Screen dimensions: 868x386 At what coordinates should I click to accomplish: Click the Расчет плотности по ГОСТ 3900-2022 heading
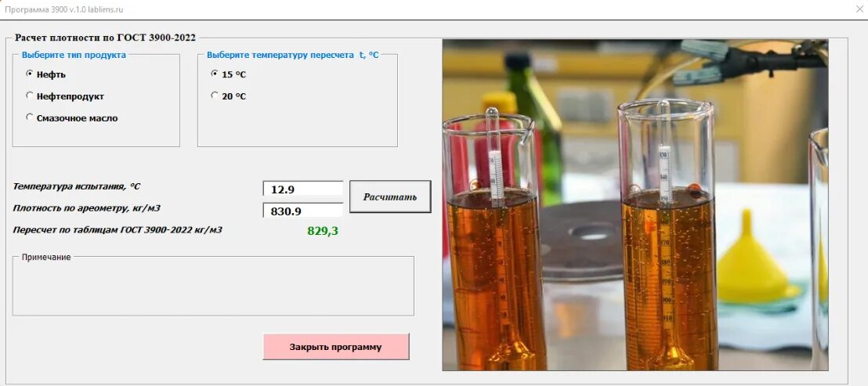105,38
